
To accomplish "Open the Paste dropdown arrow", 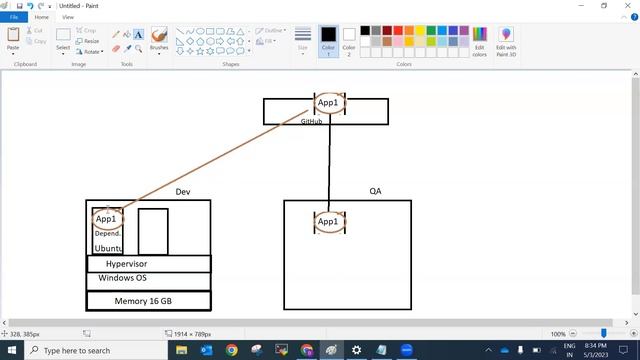I will (x=13, y=53).
